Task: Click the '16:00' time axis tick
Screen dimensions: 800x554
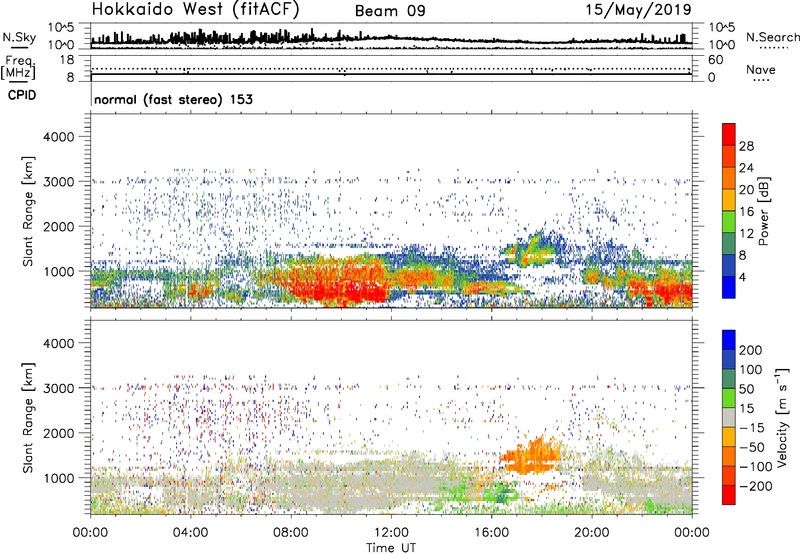Action: click(x=491, y=533)
